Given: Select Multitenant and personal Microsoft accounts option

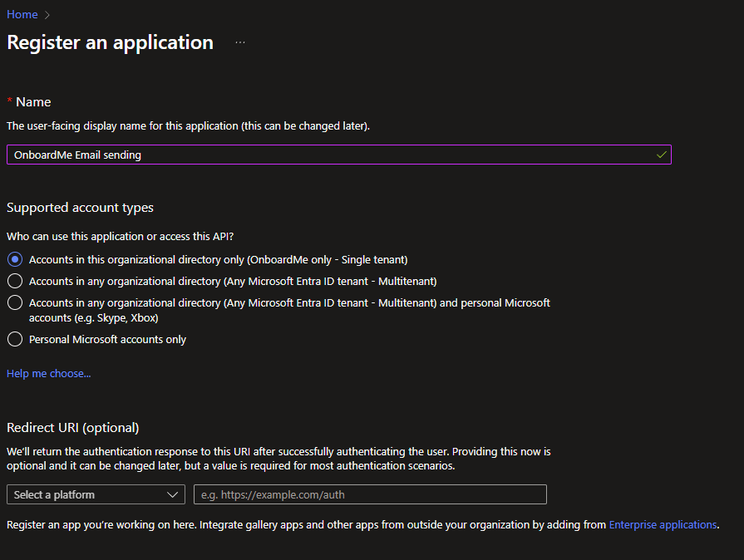Looking at the screenshot, I should (x=15, y=302).
